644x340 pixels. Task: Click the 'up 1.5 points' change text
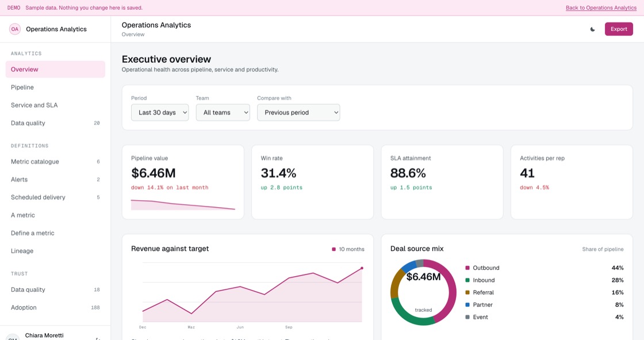[411, 188]
